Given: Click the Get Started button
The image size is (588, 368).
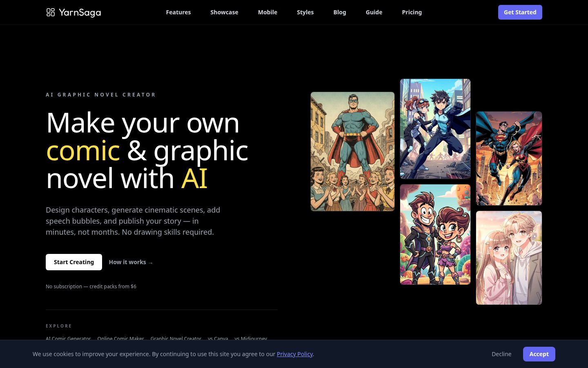Looking at the screenshot, I should [520, 12].
